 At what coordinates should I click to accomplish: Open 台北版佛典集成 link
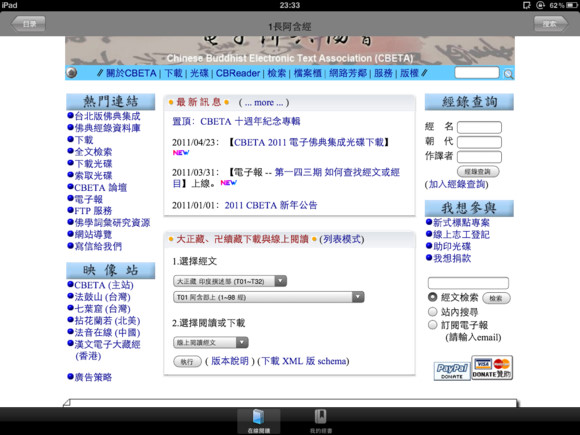pos(107,116)
